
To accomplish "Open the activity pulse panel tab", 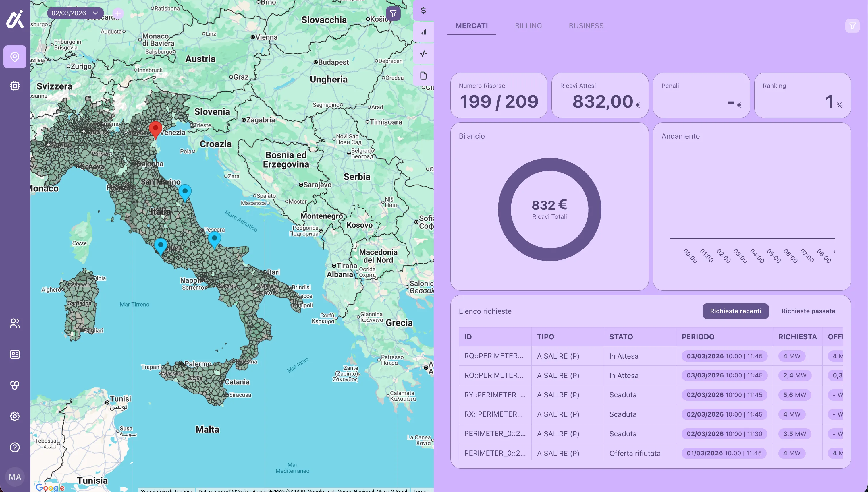I will click(x=423, y=54).
